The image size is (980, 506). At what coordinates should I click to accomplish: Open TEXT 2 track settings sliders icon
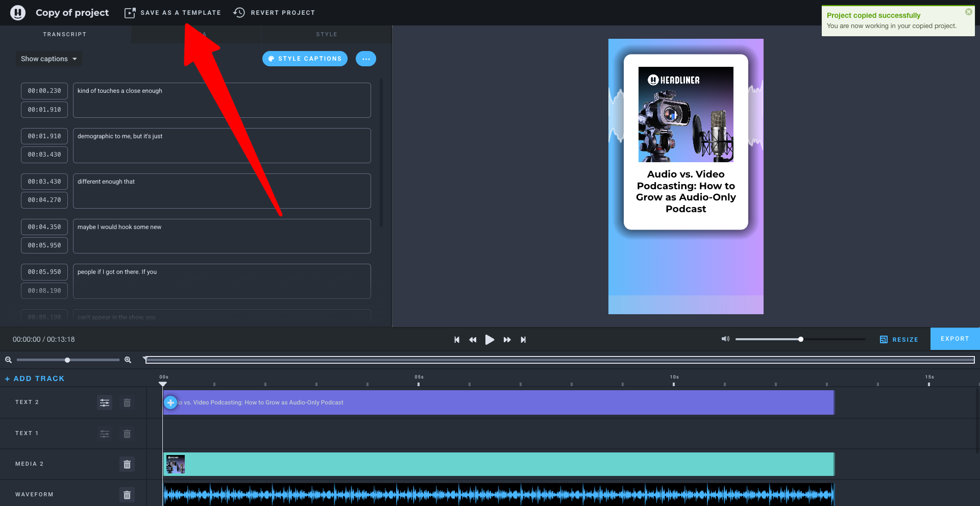pos(105,402)
